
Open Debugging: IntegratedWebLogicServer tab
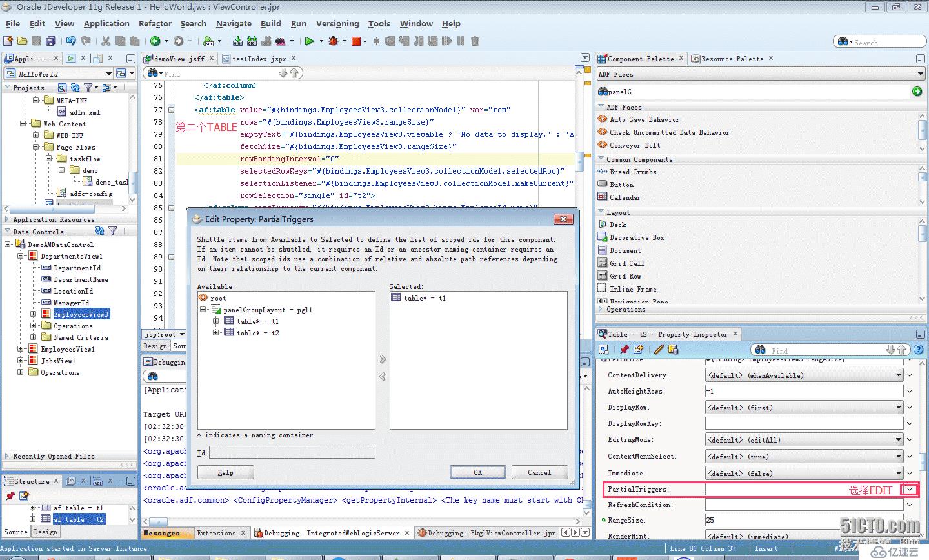point(332,533)
